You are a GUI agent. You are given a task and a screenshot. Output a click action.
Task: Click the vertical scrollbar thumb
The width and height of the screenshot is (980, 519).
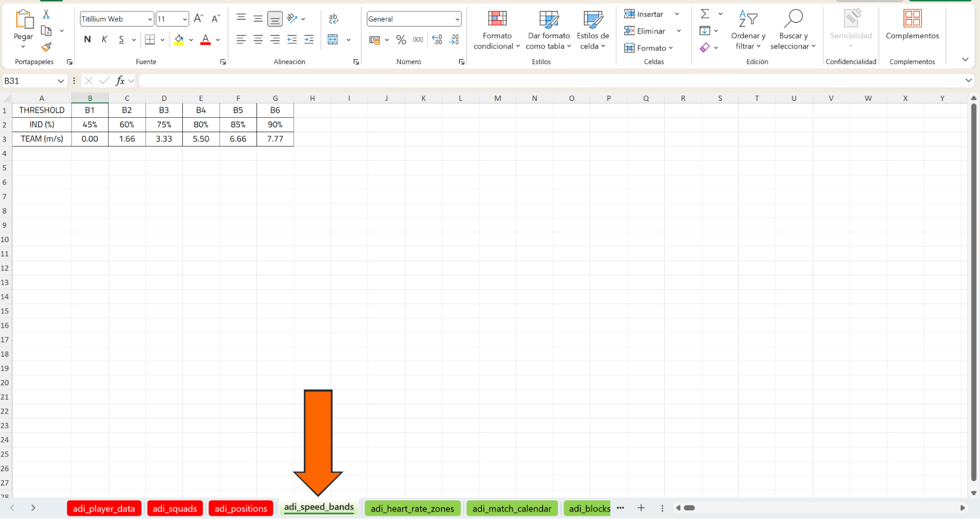pos(974,292)
